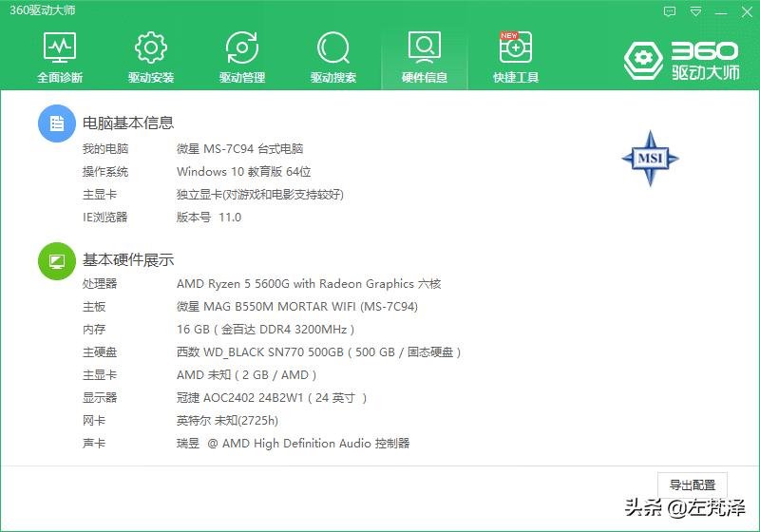This screenshot has height=532, width=760.
Task: Open the title bar dropdown menu icon
Action: pyautogui.click(x=695, y=11)
